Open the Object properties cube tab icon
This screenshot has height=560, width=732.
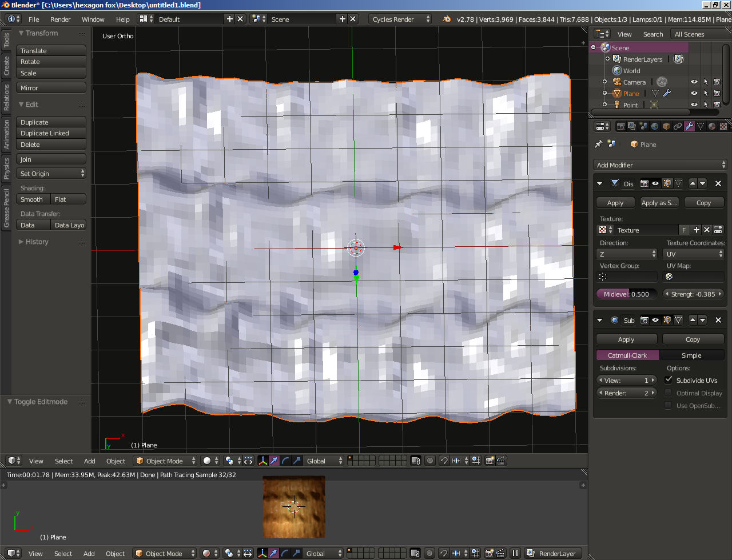pos(666,126)
